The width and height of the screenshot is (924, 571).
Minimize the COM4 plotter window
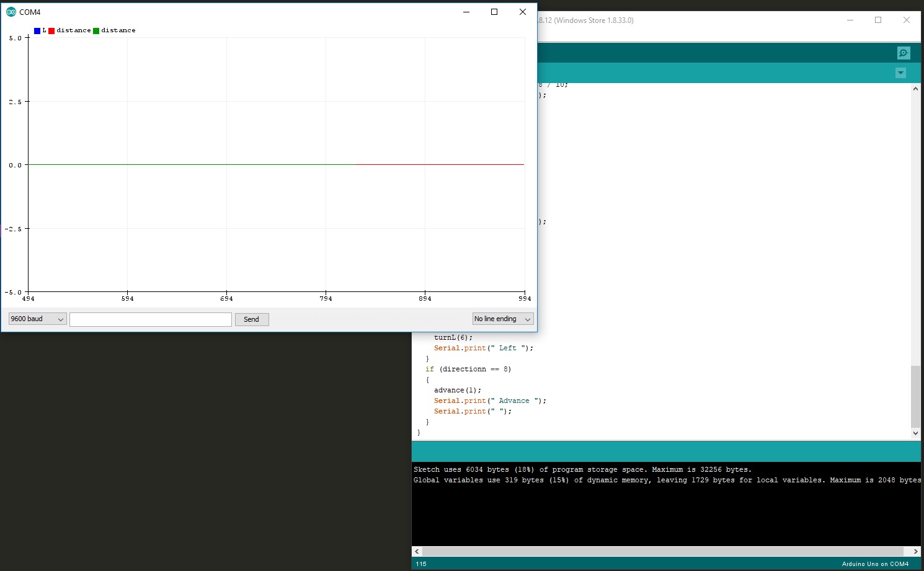[x=466, y=12]
